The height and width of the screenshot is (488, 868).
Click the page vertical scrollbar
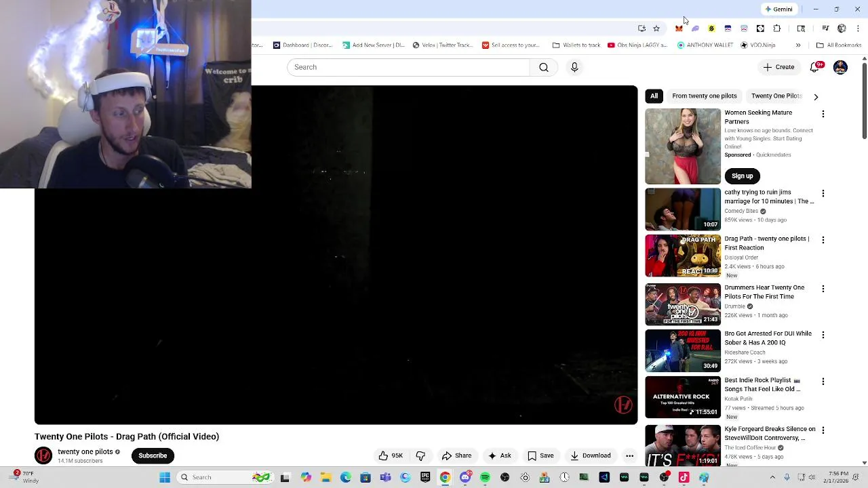864,102
